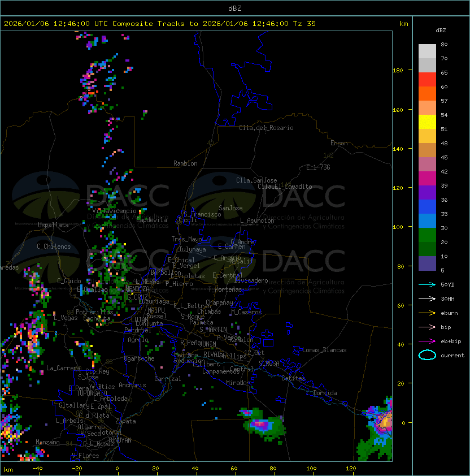This screenshot has height=476, width=470.
Task: Click the 'eburn' legend label
Action: tap(449, 313)
